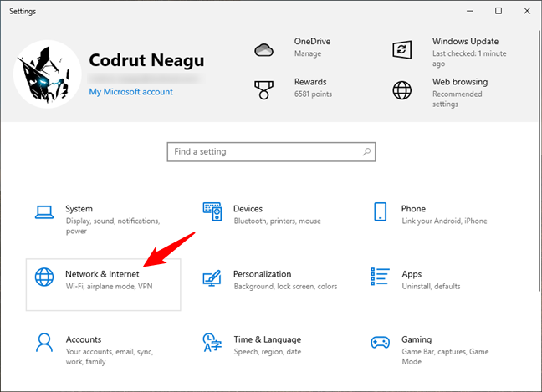
Task: Click 'Wi-Fi, airplane mode, VPN' description
Action: click(x=109, y=287)
